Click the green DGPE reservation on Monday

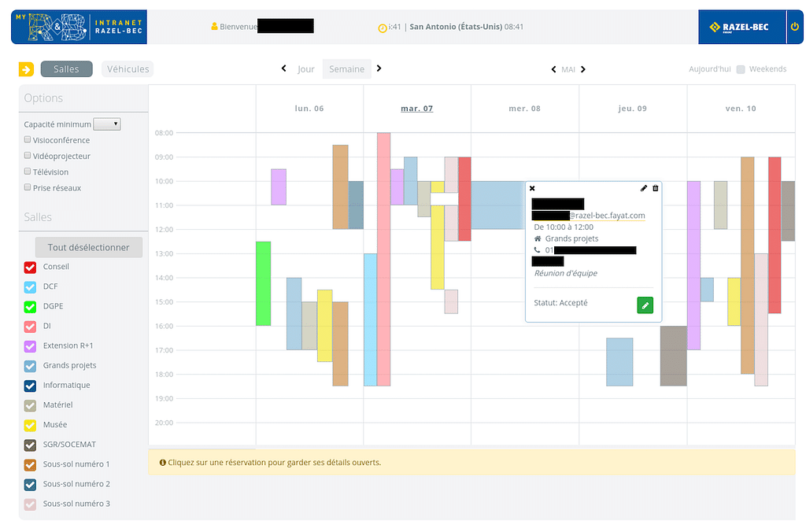pyautogui.click(x=263, y=283)
